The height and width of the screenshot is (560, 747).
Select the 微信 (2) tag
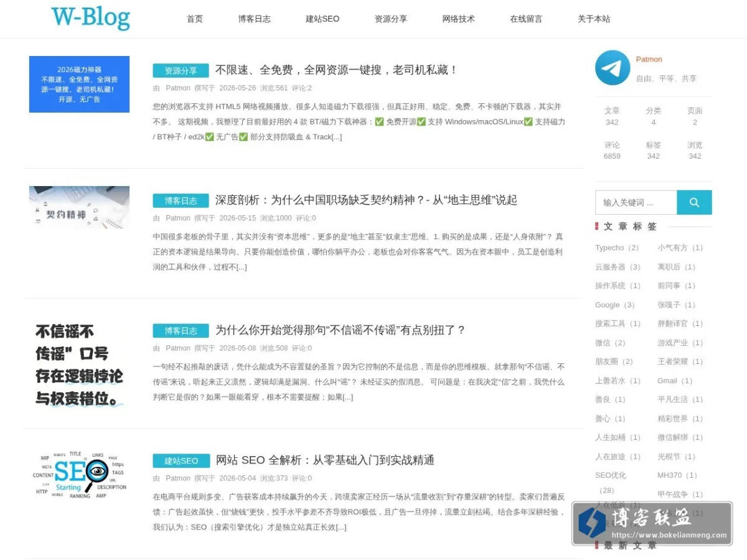(x=610, y=343)
